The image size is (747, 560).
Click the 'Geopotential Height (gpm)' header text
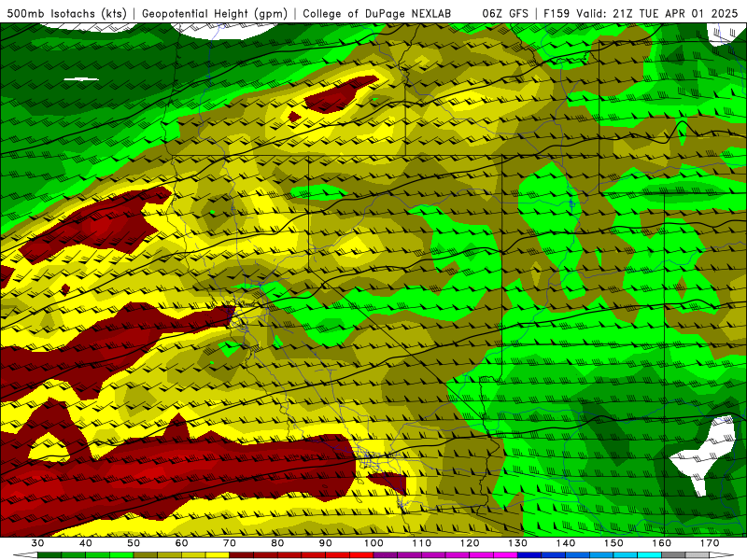tap(215, 13)
